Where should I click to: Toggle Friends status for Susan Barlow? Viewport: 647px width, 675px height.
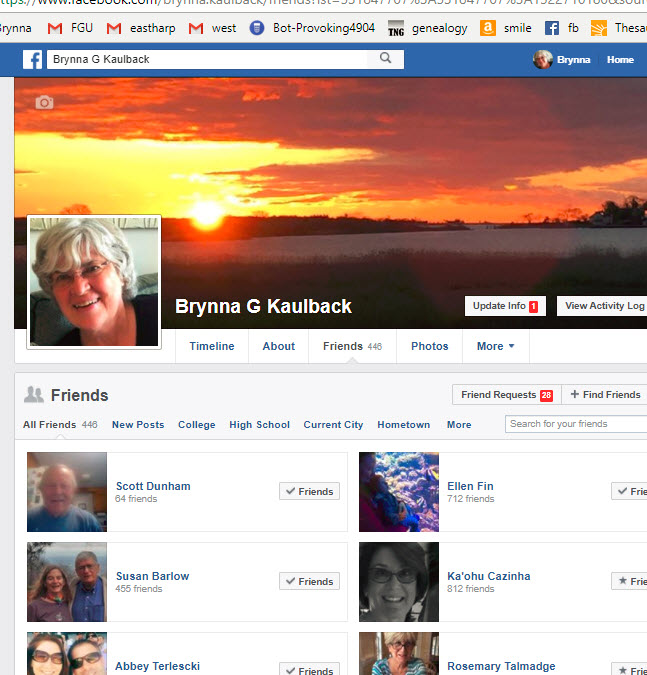[309, 581]
